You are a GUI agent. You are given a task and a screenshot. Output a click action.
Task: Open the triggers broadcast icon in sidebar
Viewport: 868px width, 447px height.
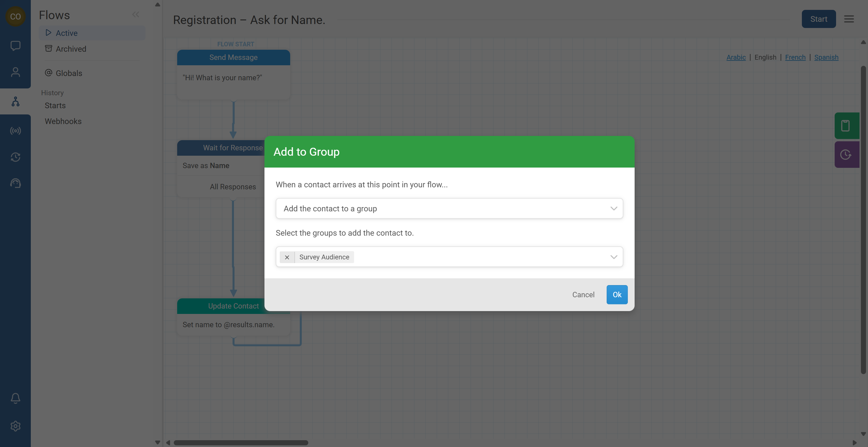[15, 131]
